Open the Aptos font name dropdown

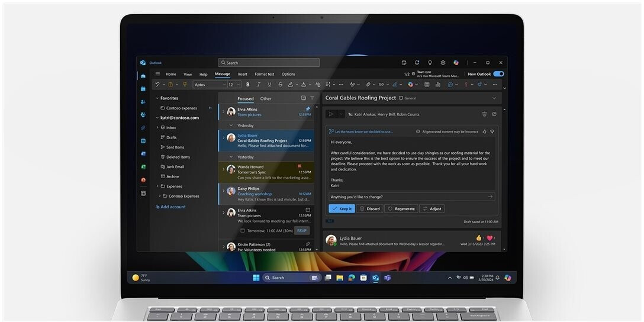point(208,85)
